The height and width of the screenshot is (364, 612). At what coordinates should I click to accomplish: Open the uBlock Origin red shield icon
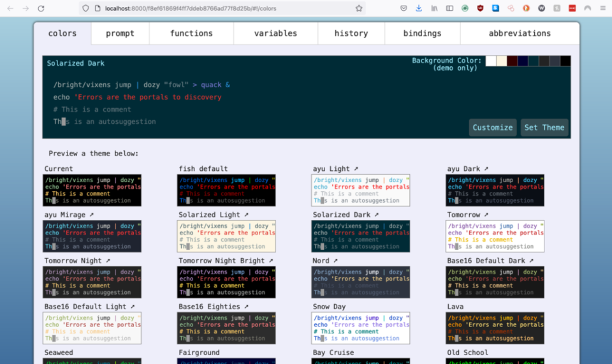click(480, 8)
